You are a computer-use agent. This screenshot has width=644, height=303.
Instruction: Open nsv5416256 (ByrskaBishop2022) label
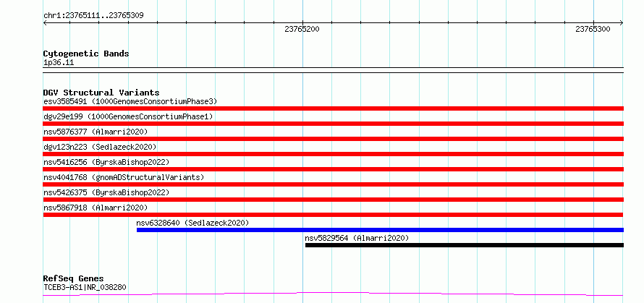pyautogui.click(x=106, y=162)
